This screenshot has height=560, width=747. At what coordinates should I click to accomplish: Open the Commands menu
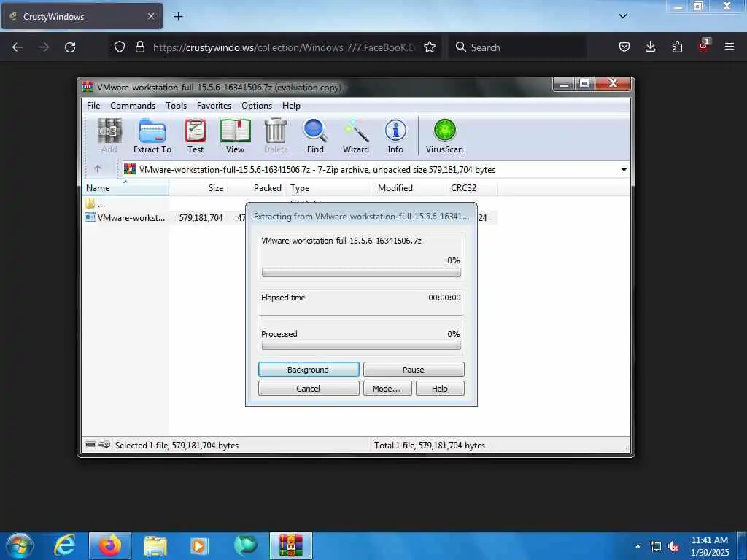pyautogui.click(x=133, y=106)
